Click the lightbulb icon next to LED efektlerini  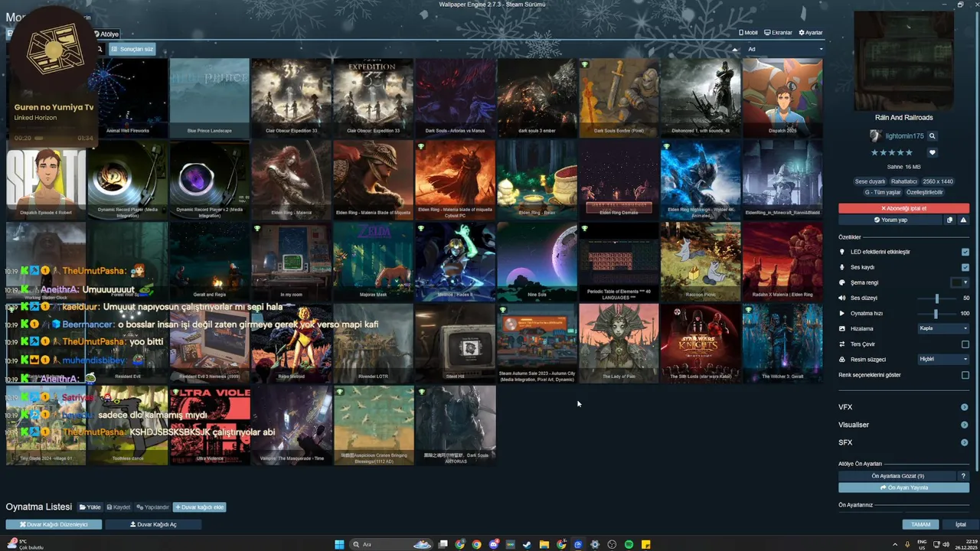[x=842, y=252]
